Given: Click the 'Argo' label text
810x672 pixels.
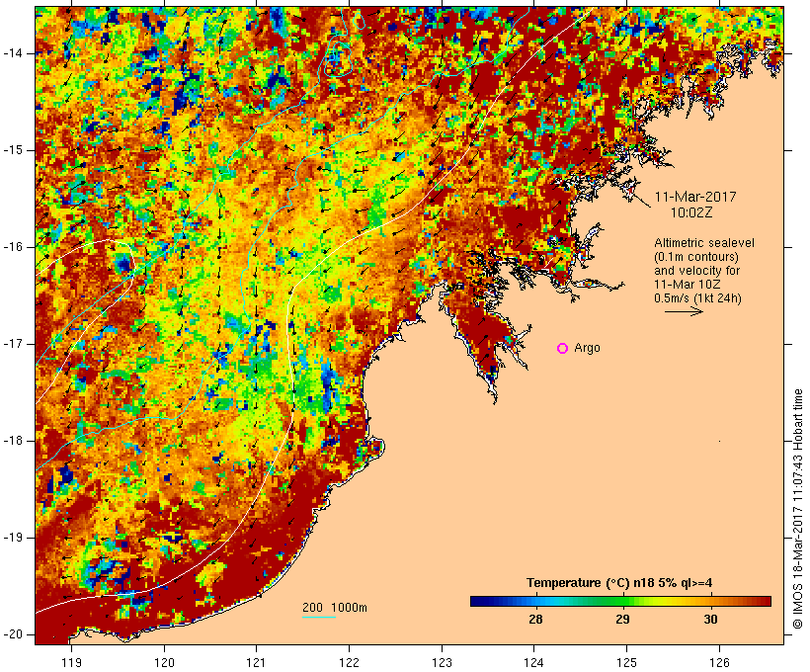Looking at the screenshot, I should click(x=588, y=349).
